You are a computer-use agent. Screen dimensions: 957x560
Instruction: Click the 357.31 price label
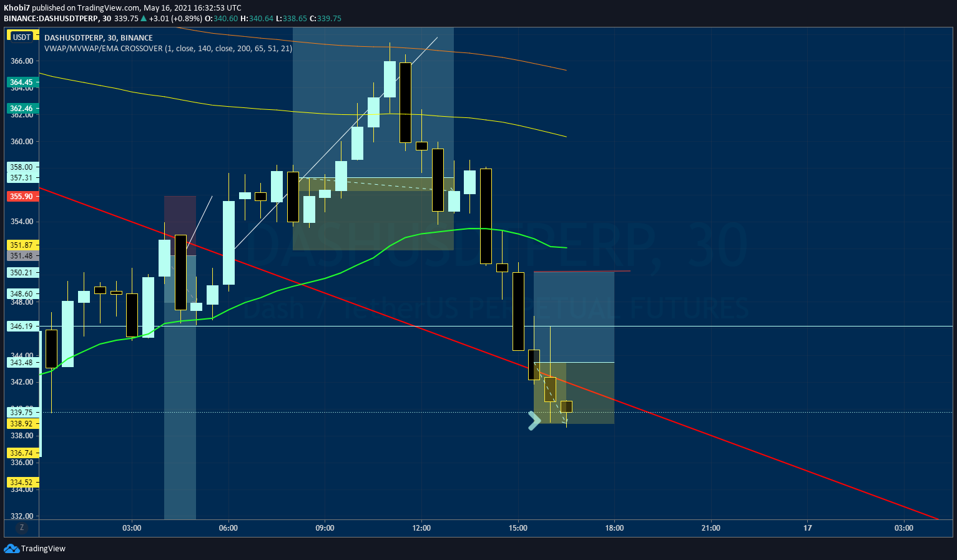[22, 177]
